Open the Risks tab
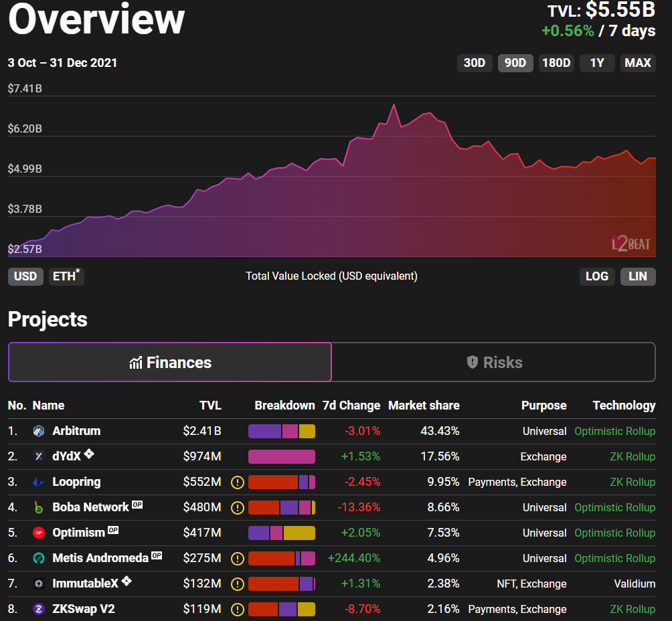This screenshot has width=672, height=621. click(x=493, y=363)
